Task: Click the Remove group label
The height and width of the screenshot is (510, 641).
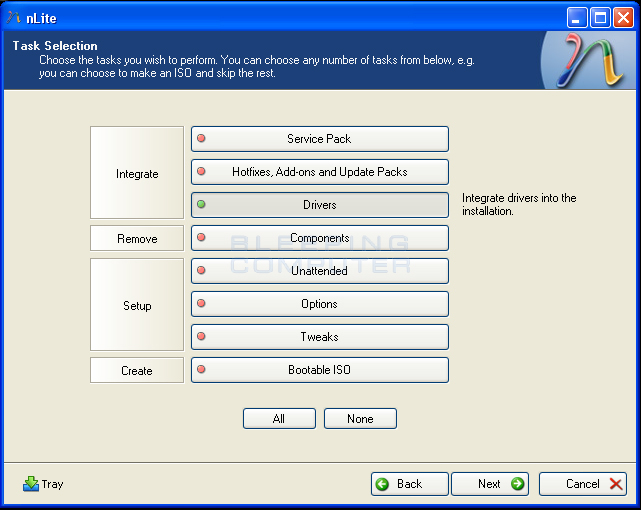Action: click(x=137, y=238)
